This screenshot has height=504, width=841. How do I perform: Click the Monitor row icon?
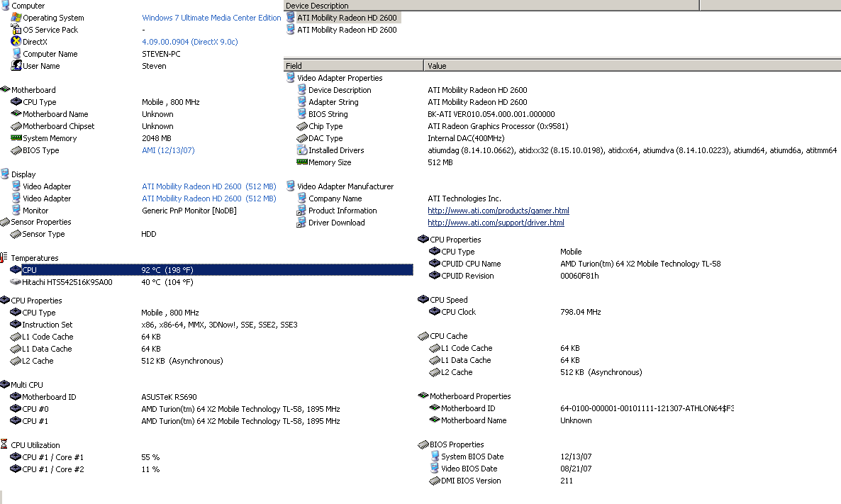point(16,211)
